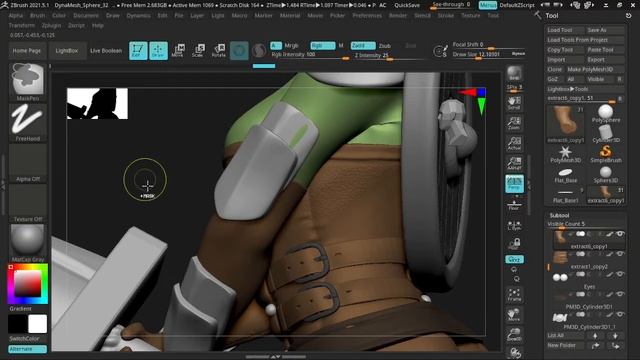Open the Help menu

pos(98,25)
